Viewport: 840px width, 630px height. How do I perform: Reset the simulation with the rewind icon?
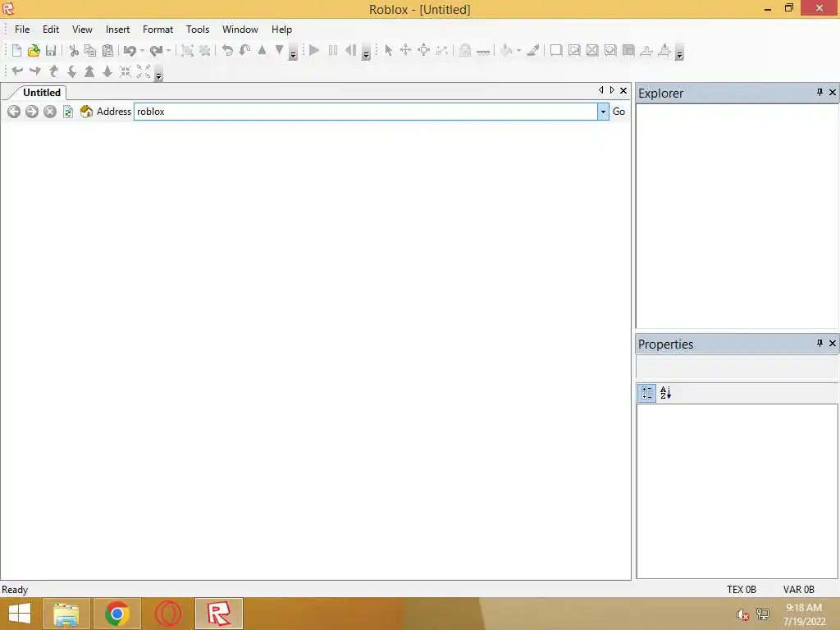(350, 50)
